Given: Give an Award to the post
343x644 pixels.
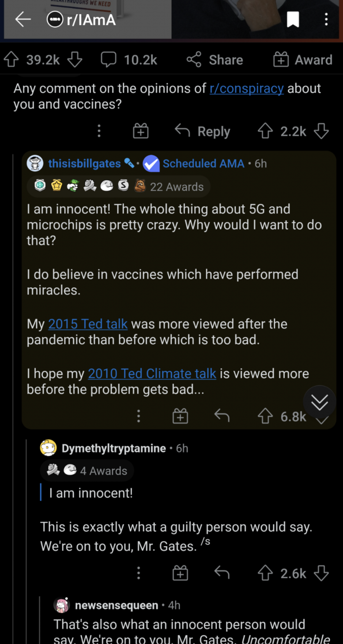Looking at the screenshot, I should click(303, 60).
